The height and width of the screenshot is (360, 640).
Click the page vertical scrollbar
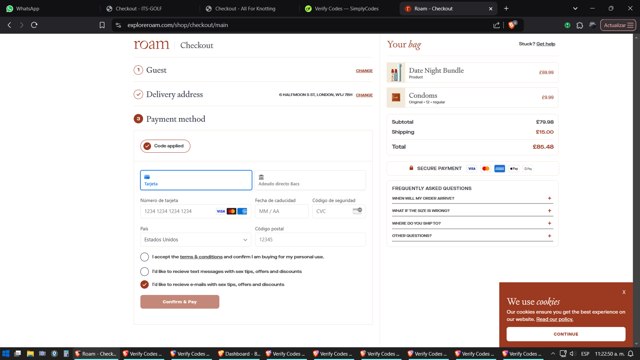click(636, 191)
